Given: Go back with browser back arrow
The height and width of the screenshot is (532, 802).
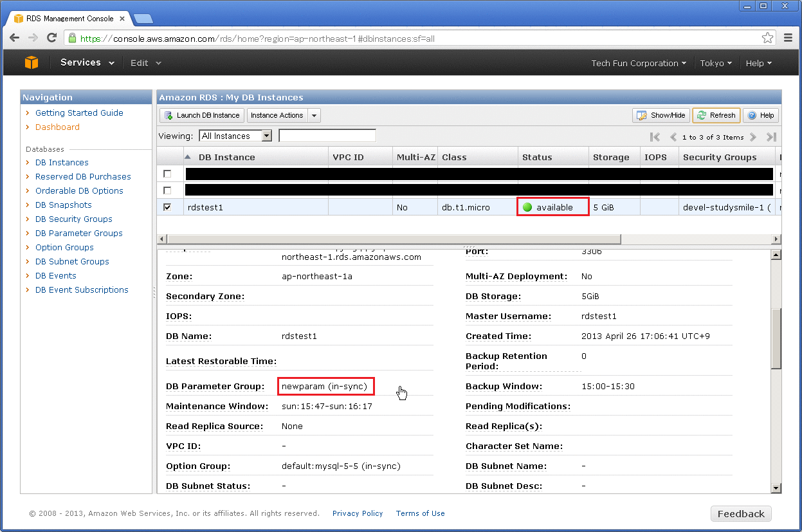Looking at the screenshot, I should coord(15,38).
